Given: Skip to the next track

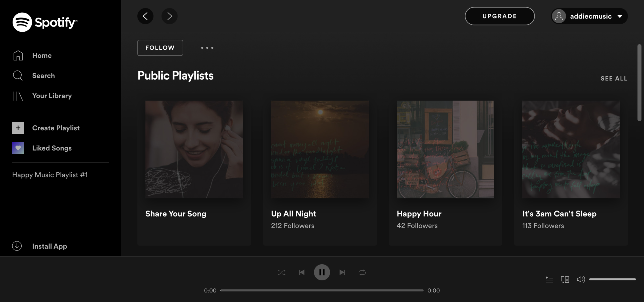Looking at the screenshot, I should [342, 272].
